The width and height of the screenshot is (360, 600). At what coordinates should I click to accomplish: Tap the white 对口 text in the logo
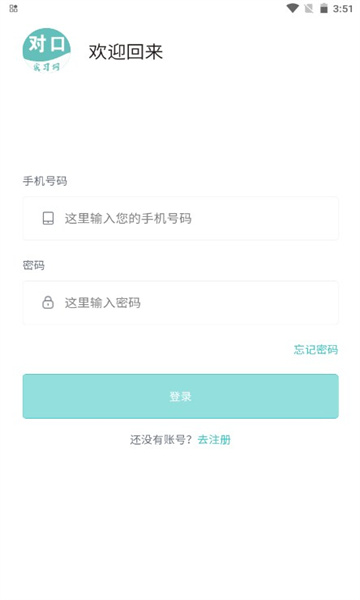[47, 44]
